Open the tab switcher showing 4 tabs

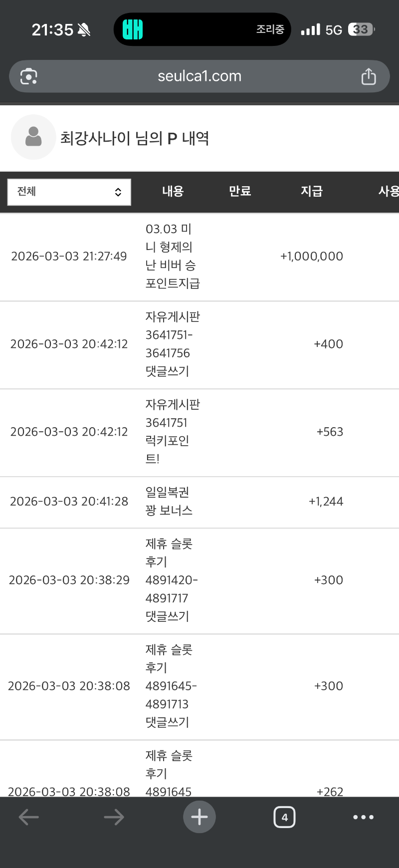coord(284,817)
